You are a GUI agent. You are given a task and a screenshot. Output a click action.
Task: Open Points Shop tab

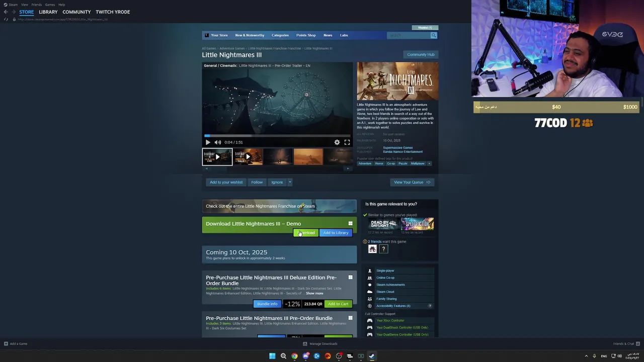[306, 35]
